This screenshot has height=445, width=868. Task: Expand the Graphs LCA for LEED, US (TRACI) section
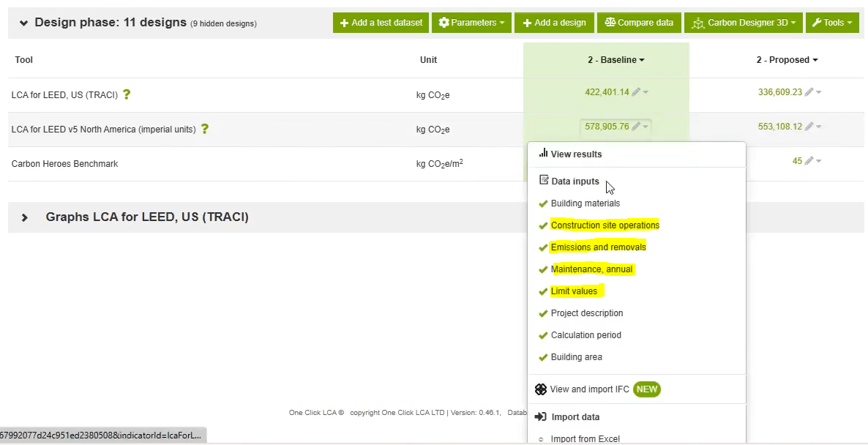pos(24,217)
